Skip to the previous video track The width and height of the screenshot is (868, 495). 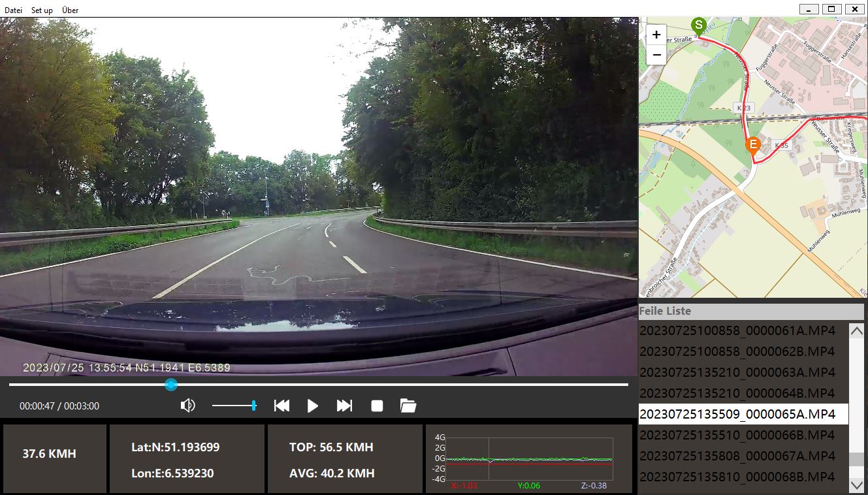281,406
